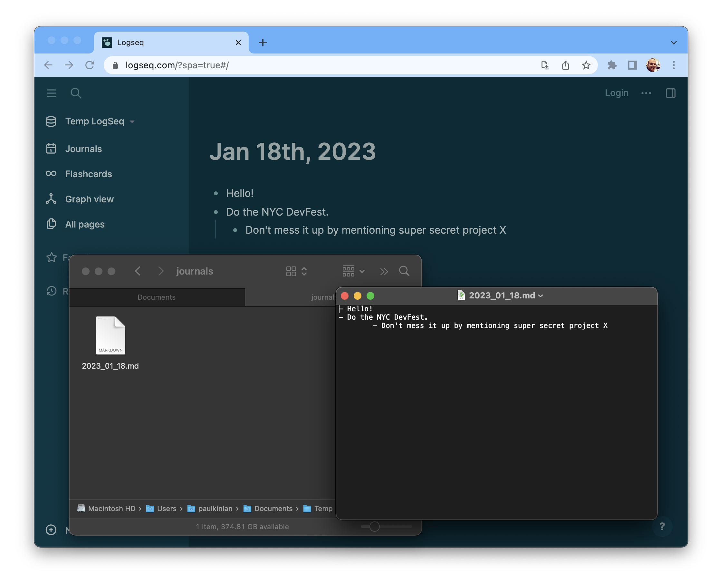Click the Login link in Logseq
Image resolution: width=728 pixels, height=582 pixels.
(x=617, y=93)
